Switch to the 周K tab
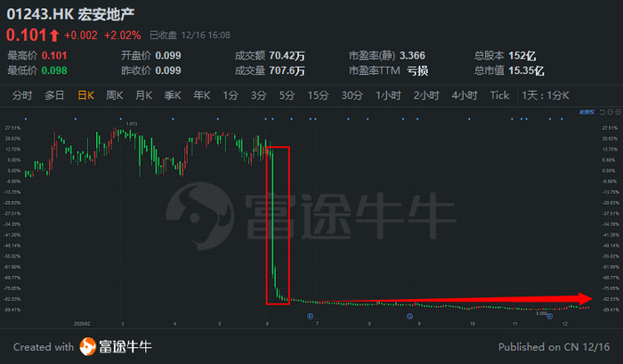 click(x=115, y=95)
